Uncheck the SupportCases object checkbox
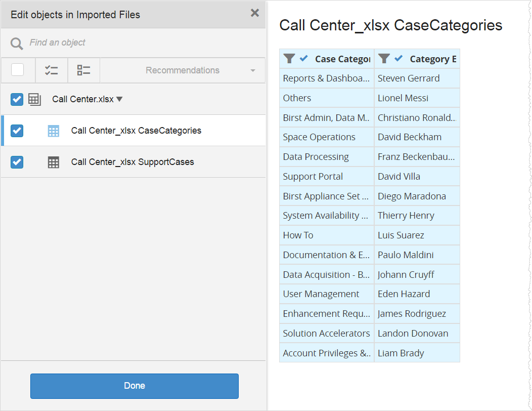Image resolution: width=532 pixels, height=411 pixels. click(17, 162)
